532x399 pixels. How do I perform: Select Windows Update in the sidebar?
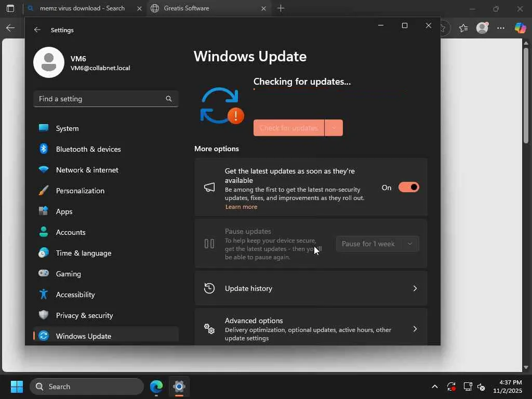[106, 336]
